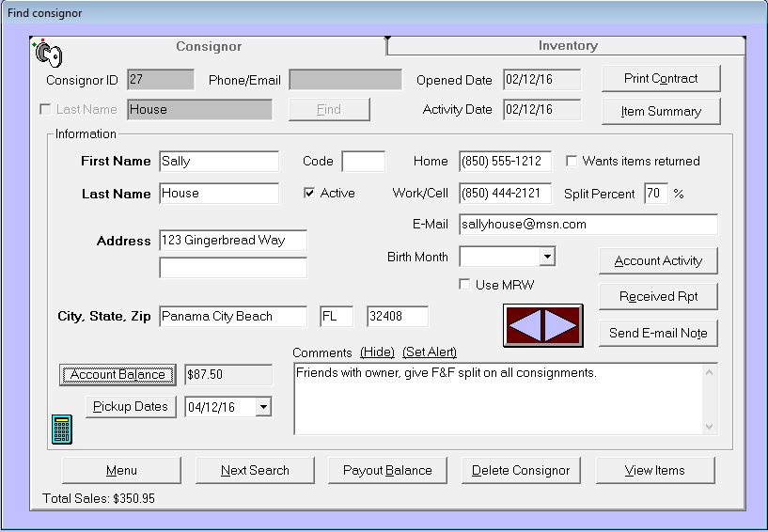Image resolution: width=768 pixels, height=532 pixels.
Task: Click the Account Balance button
Action: pos(118,375)
